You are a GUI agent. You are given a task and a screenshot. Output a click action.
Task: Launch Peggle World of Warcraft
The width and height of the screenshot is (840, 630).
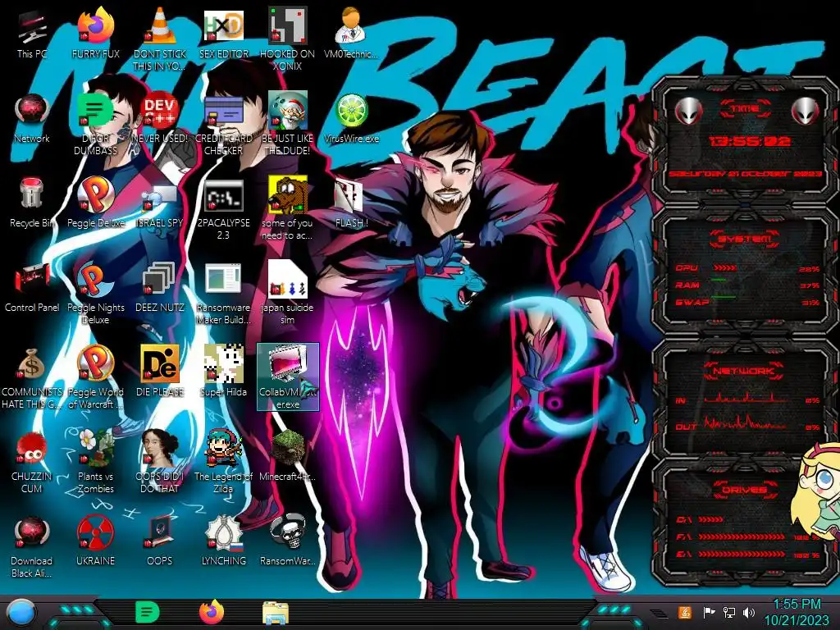[x=95, y=378]
